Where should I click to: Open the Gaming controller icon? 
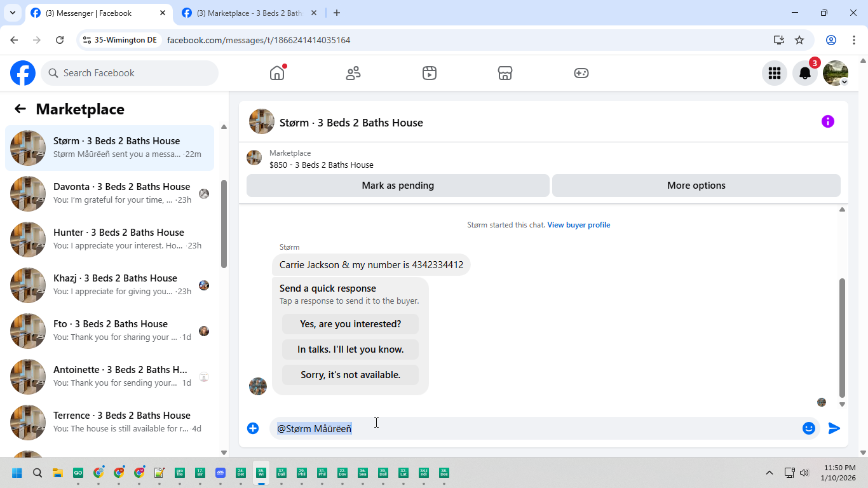point(581,73)
